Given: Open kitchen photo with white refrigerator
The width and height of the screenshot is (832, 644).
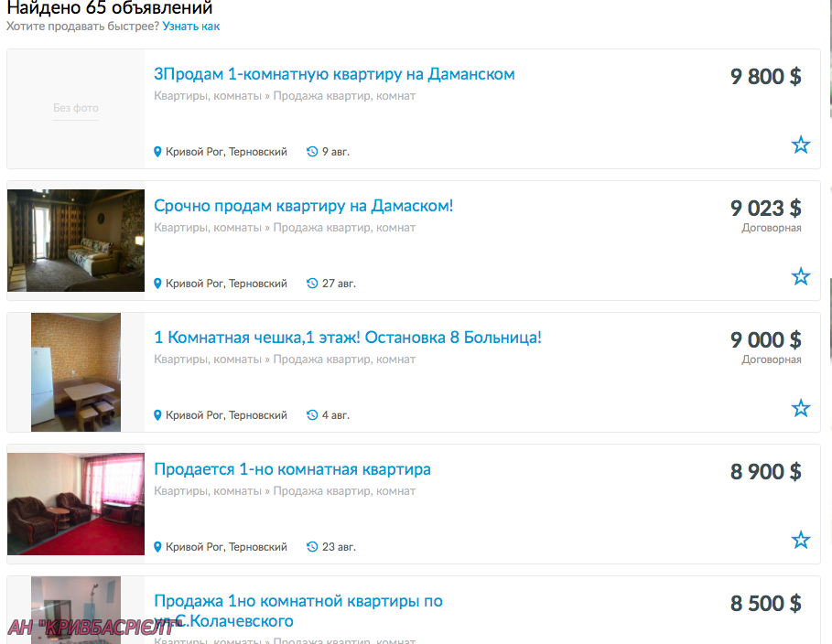Looking at the screenshot, I should coord(76,372).
